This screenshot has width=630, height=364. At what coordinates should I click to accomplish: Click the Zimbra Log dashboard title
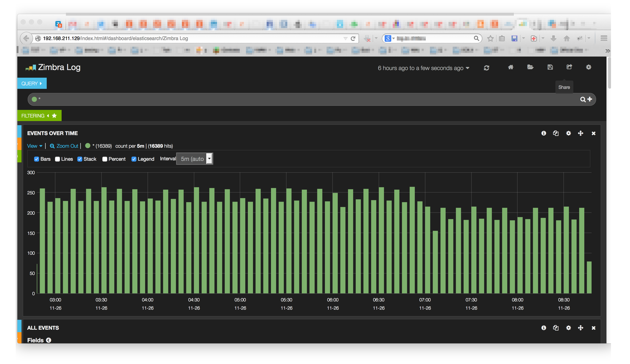click(59, 67)
